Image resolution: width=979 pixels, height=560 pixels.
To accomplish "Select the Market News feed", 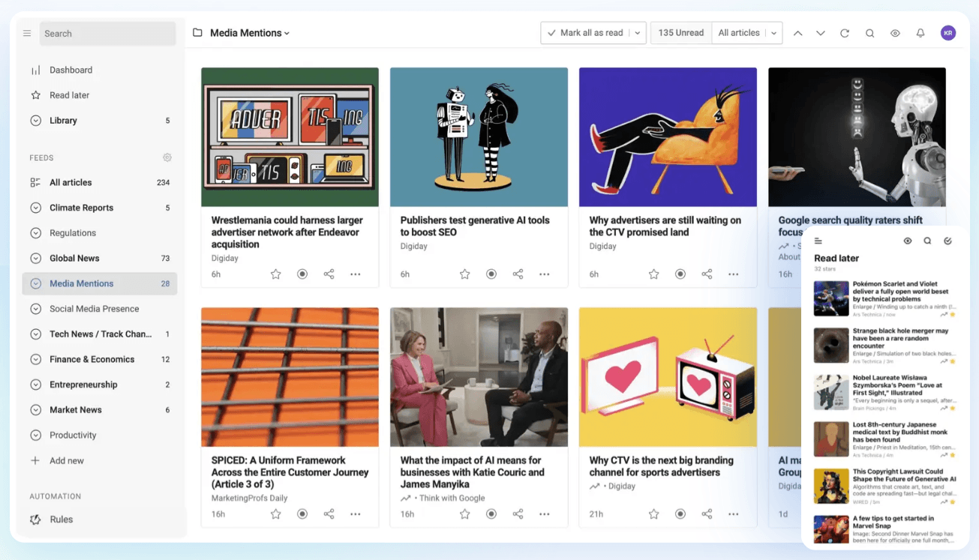I will [x=100, y=410].
